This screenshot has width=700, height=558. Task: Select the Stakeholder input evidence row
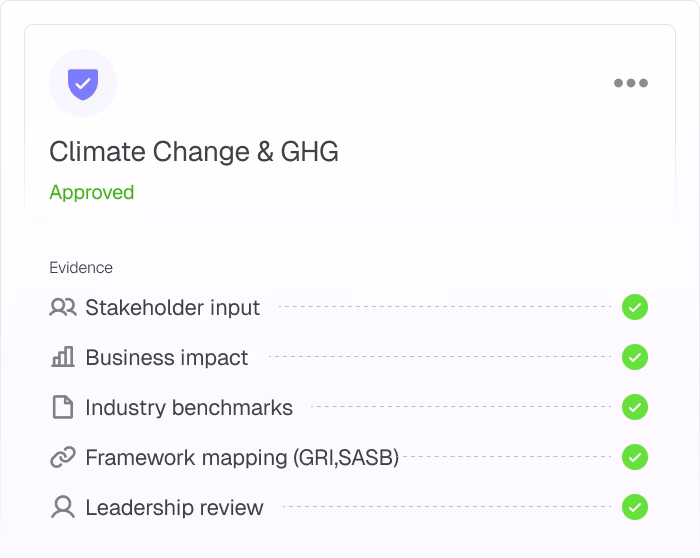[349, 308]
